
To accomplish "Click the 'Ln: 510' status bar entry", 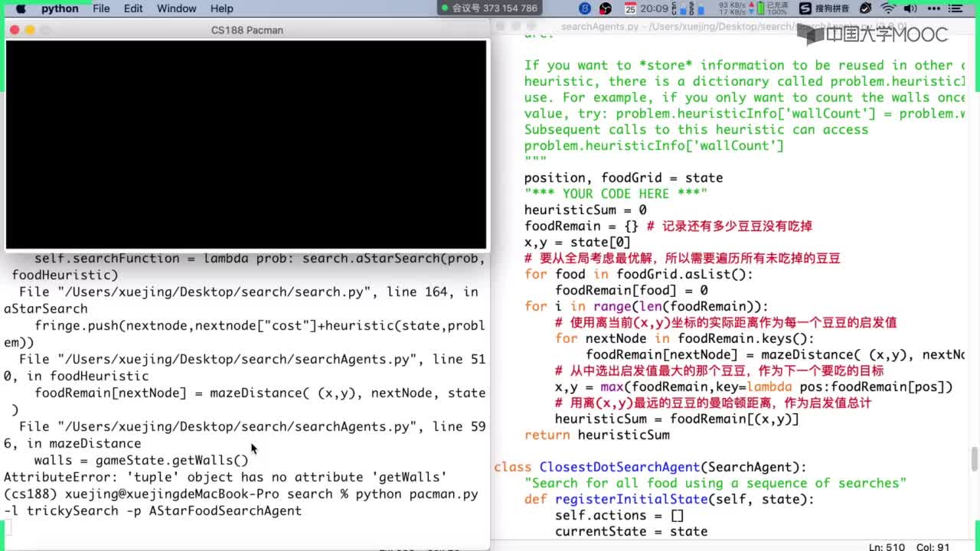I will 887,547.
